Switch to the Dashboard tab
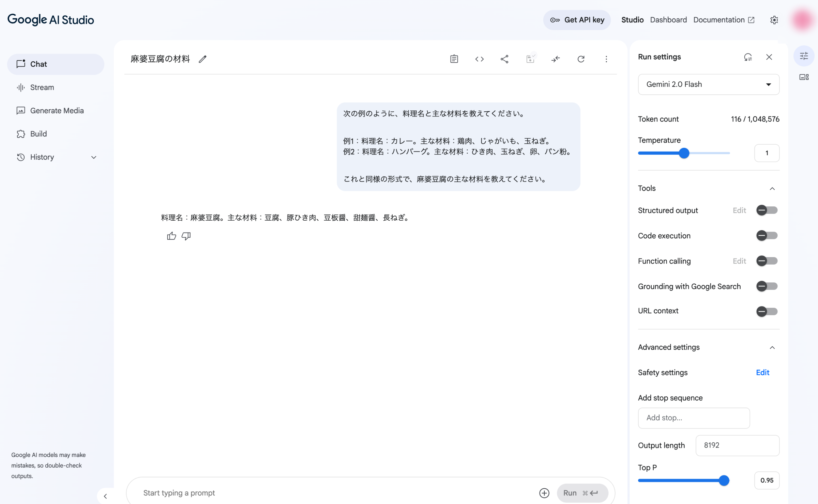 tap(668, 20)
